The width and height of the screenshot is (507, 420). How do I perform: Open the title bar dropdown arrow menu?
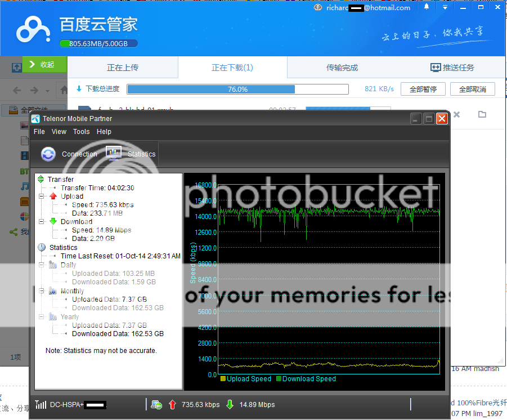pyautogui.click(x=445, y=7)
